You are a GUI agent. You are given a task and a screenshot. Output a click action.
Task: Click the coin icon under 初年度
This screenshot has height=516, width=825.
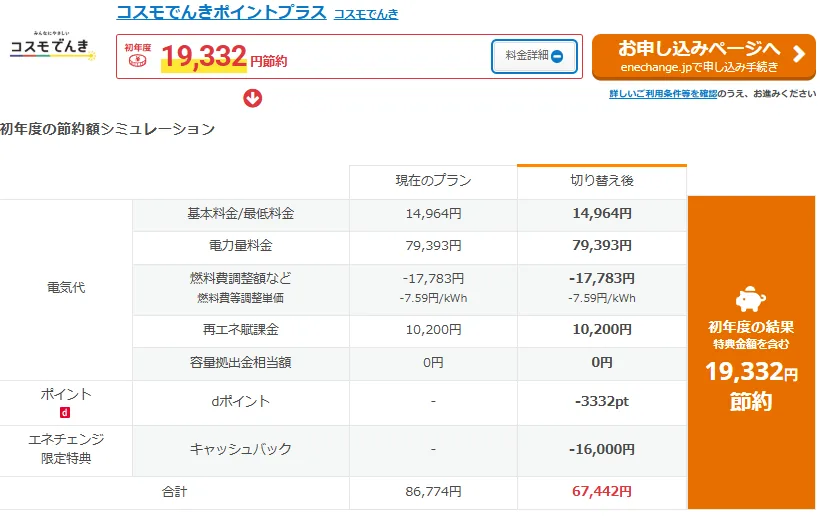[x=137, y=61]
